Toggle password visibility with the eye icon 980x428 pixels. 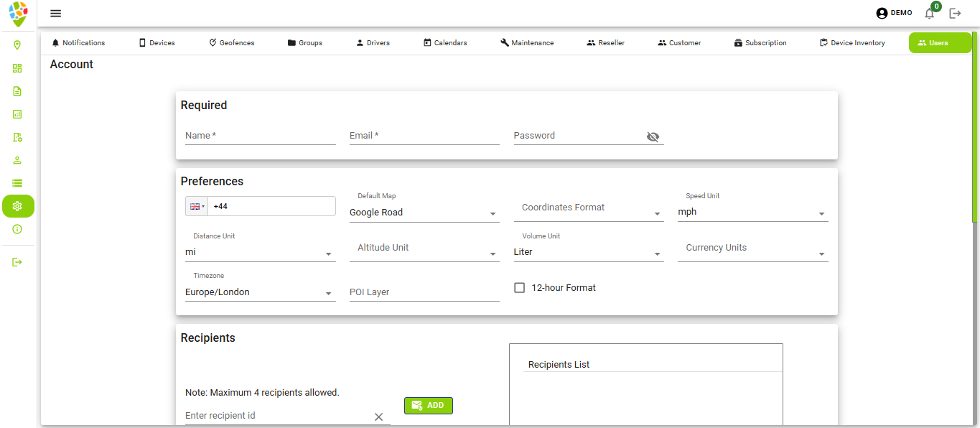coord(653,136)
